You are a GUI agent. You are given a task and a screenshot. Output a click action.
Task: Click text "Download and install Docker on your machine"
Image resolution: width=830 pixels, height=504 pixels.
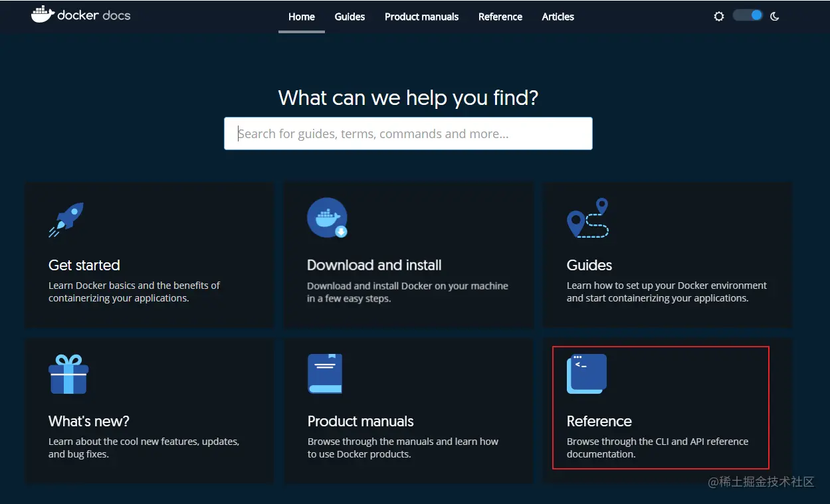[407, 286]
